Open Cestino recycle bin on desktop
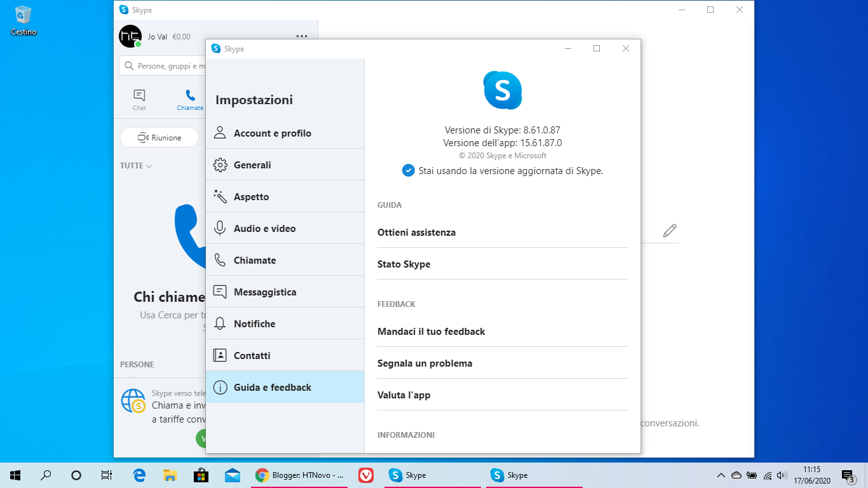Viewport: 868px width, 488px height. click(24, 20)
